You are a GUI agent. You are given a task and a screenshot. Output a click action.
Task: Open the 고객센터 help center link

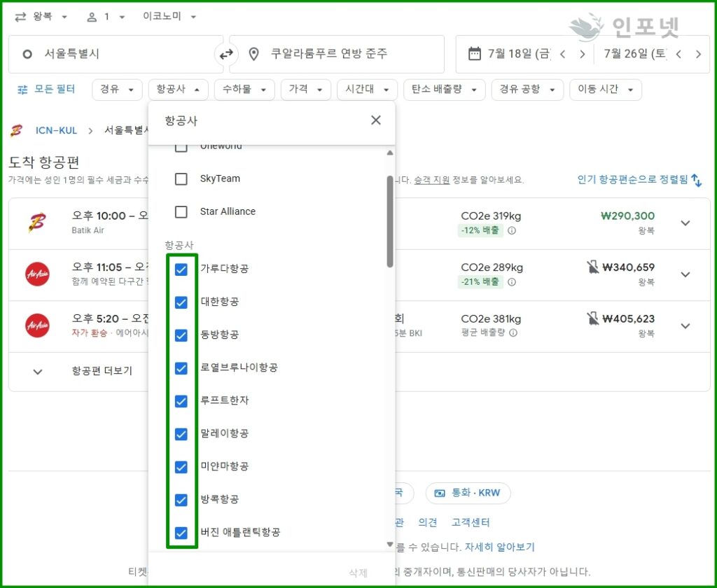471,522
